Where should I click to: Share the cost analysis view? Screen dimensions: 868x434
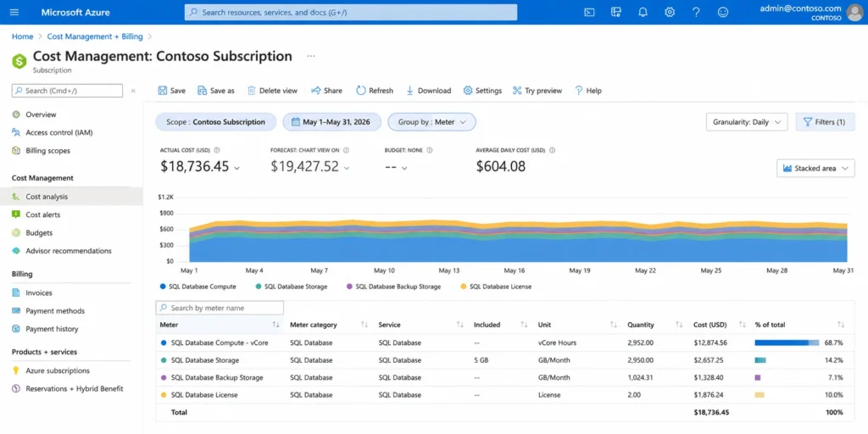click(x=326, y=91)
